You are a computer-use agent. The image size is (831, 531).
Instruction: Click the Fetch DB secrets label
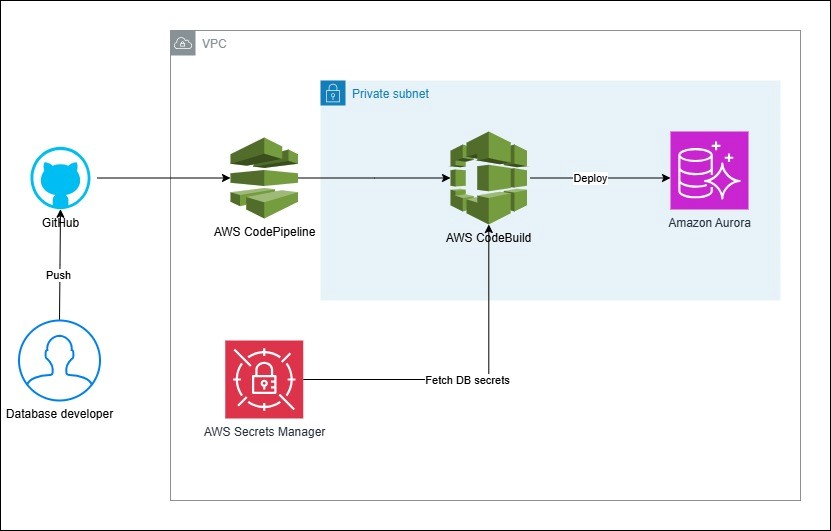467,380
